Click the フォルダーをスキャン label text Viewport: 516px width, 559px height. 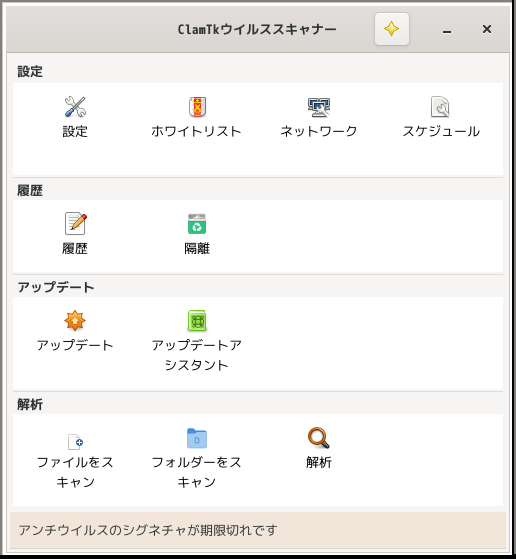(197, 472)
